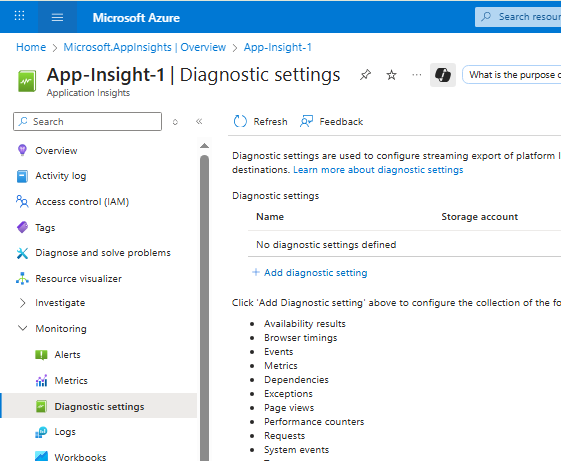Open Logs under Monitoring
The image size is (561, 461).
click(65, 432)
